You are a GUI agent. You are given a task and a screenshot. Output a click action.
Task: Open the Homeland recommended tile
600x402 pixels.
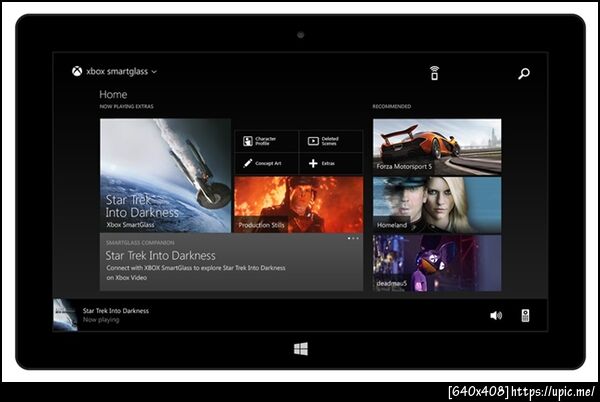tap(437, 205)
